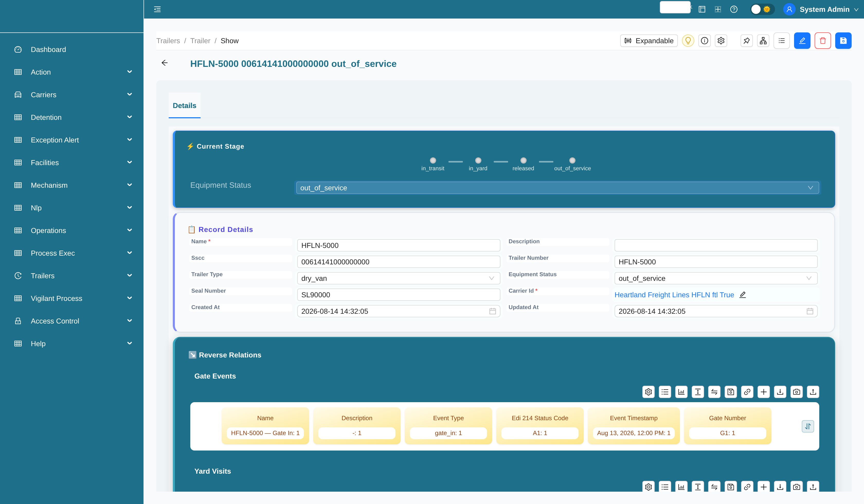This screenshot has width=864, height=504.
Task: Select the in_transit stage step
Action: [x=433, y=164]
